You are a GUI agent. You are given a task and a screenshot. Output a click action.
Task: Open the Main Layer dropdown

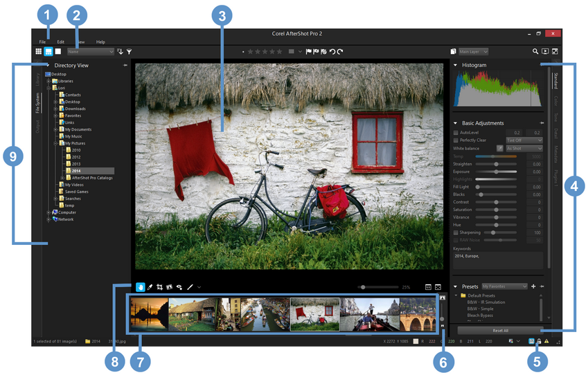click(474, 51)
